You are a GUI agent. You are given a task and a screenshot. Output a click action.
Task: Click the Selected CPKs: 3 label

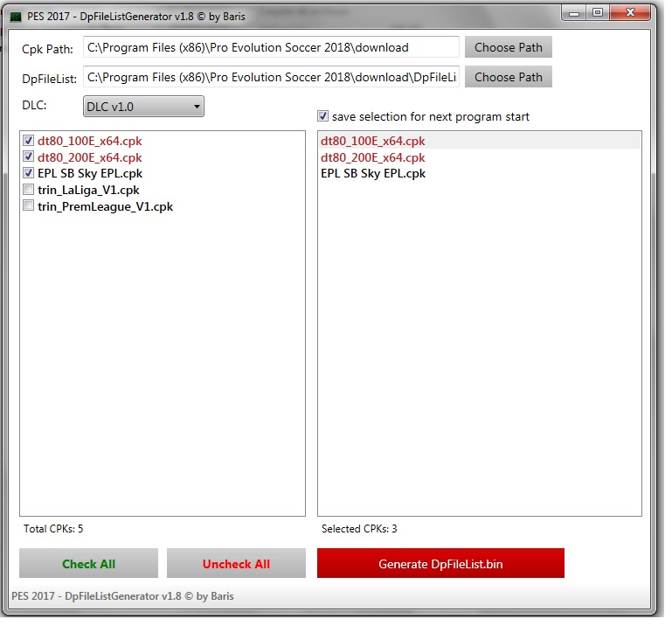click(359, 529)
